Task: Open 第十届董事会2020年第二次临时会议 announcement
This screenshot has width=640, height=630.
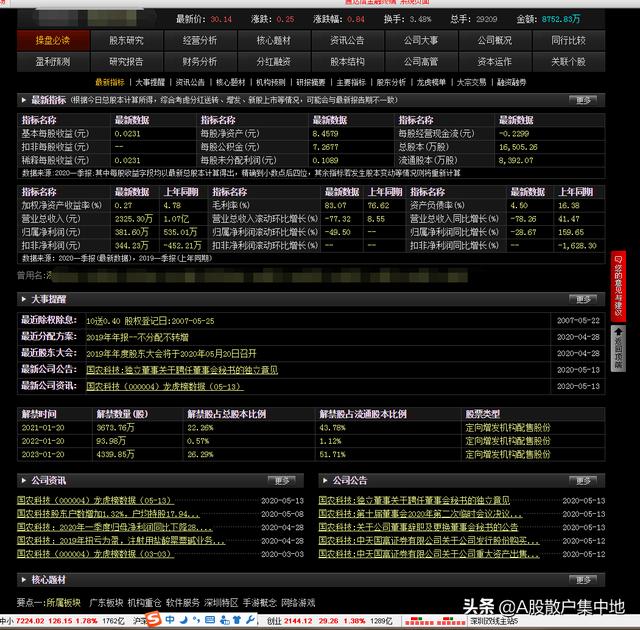Action: [x=420, y=514]
